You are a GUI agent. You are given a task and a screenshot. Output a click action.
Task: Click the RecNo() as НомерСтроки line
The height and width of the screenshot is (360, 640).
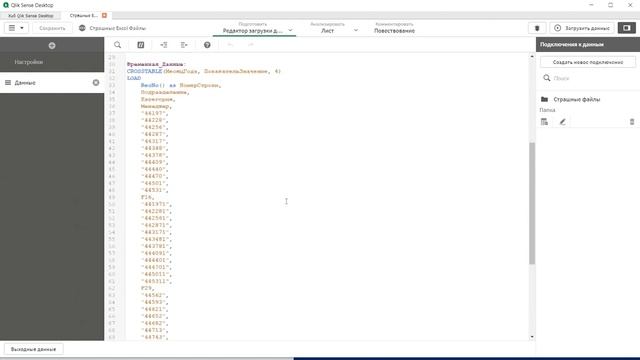tap(181, 85)
